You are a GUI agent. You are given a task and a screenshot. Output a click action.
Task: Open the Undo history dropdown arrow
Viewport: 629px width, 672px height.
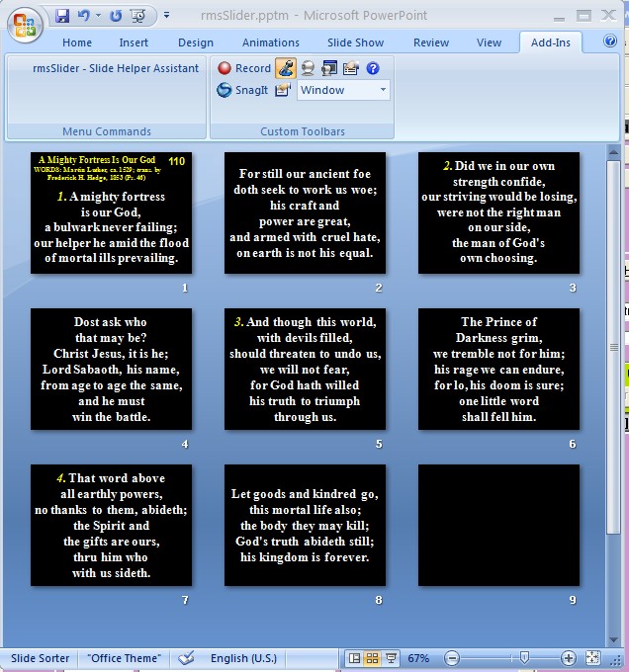click(x=98, y=16)
